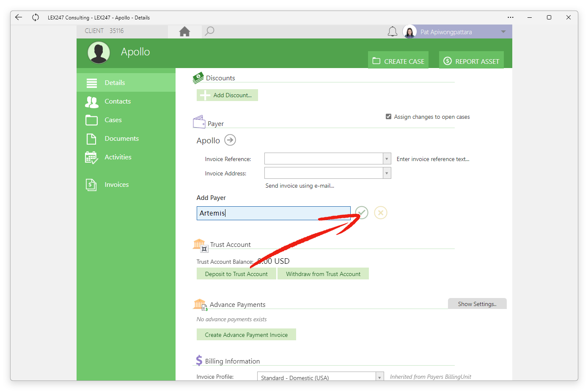Click Pat Apiwongpattara's avatar picture
588x391 pixels.
click(x=409, y=32)
